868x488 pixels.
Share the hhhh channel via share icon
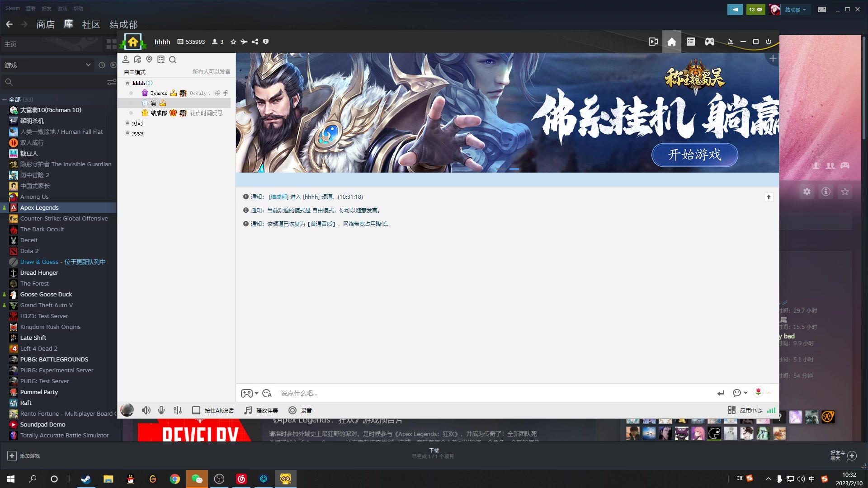click(255, 42)
